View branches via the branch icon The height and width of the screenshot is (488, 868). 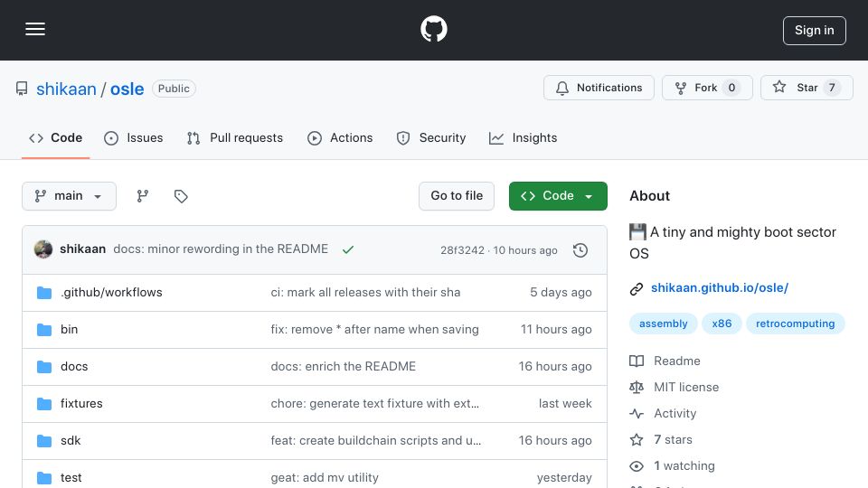pos(143,196)
